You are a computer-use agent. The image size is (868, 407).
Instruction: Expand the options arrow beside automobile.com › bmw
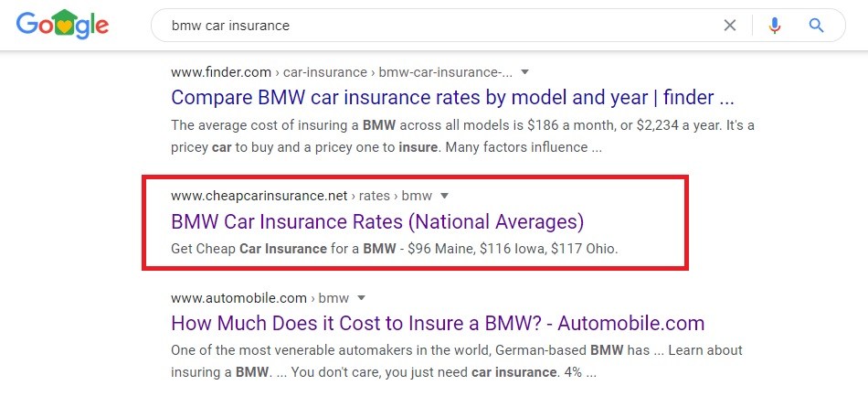pyautogui.click(x=361, y=298)
